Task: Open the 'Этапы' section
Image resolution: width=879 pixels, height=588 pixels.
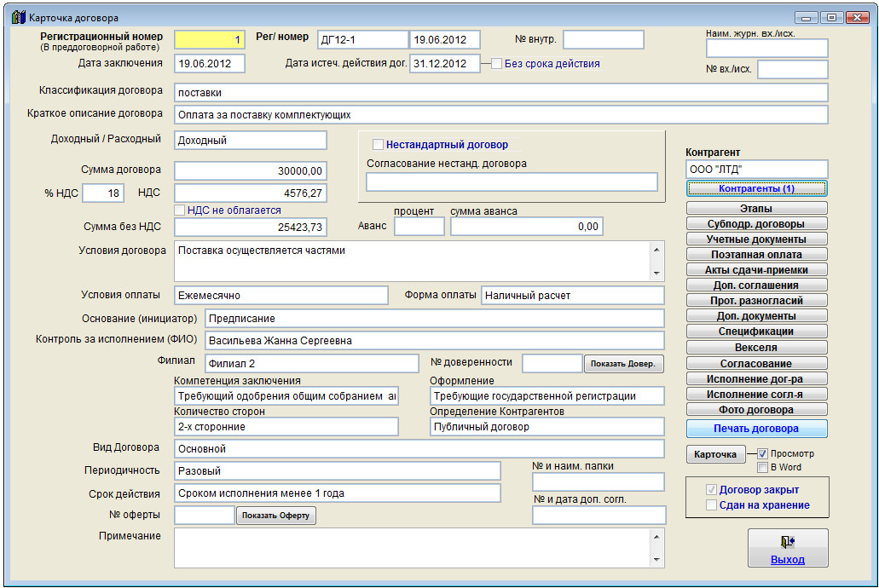Action: point(756,209)
